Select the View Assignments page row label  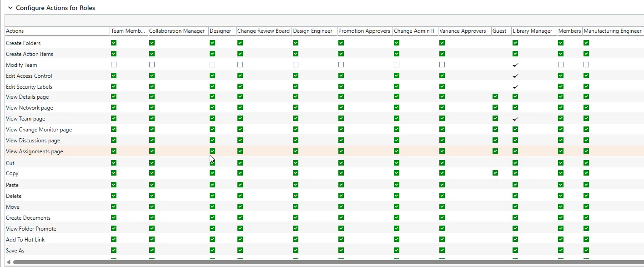tap(35, 151)
